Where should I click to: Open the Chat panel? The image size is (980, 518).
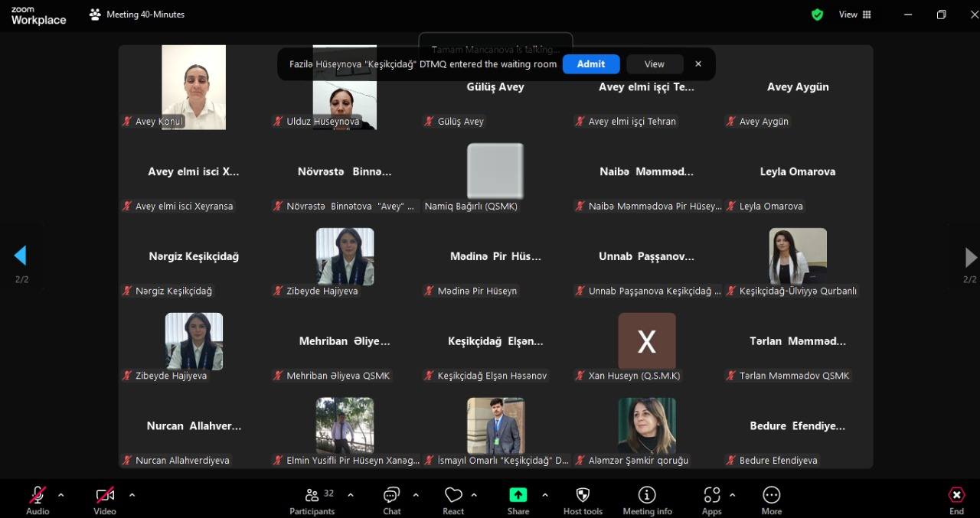coord(391,500)
